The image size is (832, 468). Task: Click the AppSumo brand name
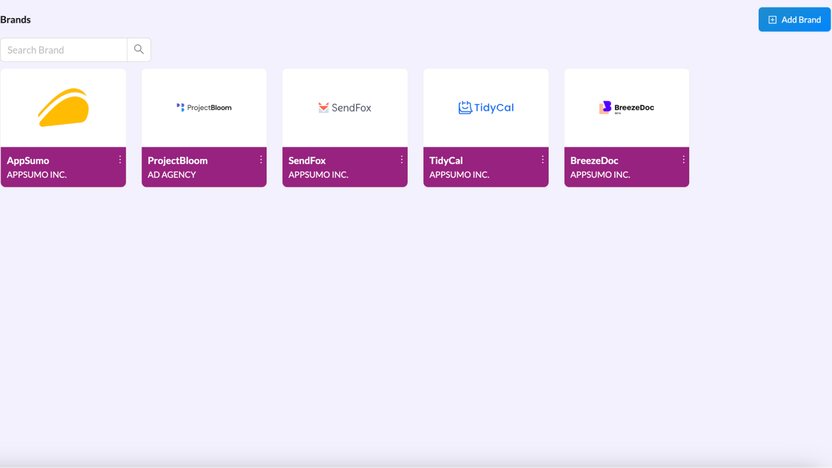pos(28,160)
